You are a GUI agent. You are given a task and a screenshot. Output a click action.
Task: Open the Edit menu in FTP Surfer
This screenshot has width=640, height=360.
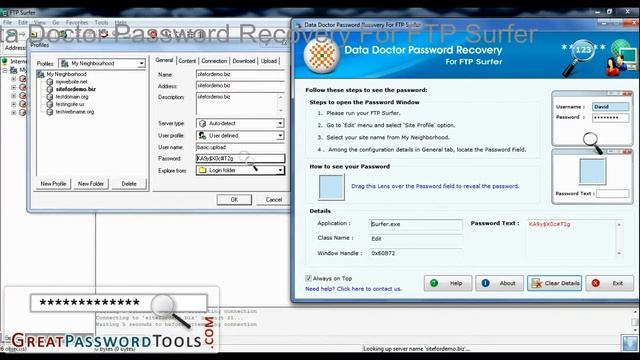coord(23,22)
